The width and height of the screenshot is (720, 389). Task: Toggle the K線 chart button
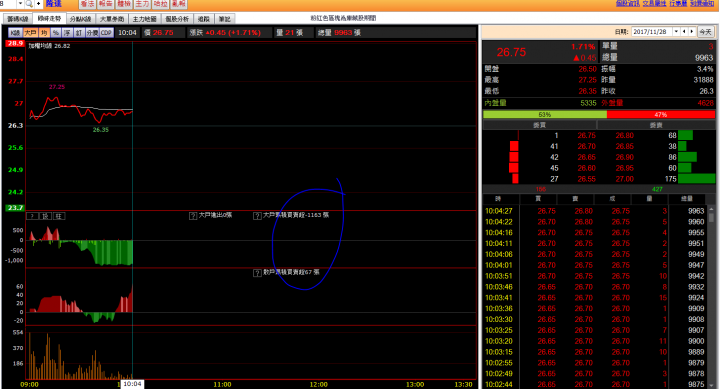(15, 33)
